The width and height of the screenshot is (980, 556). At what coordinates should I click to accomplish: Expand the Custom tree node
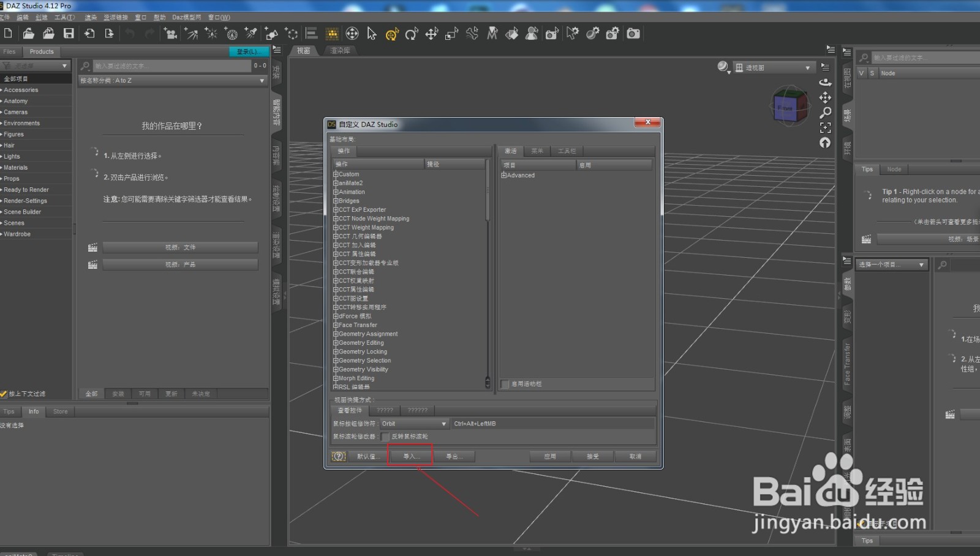pos(336,175)
